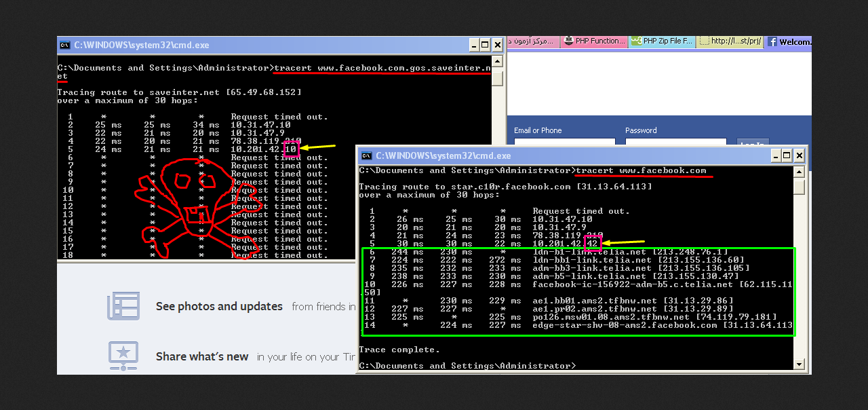Click the star screen icon beside Share what's new

point(123,356)
